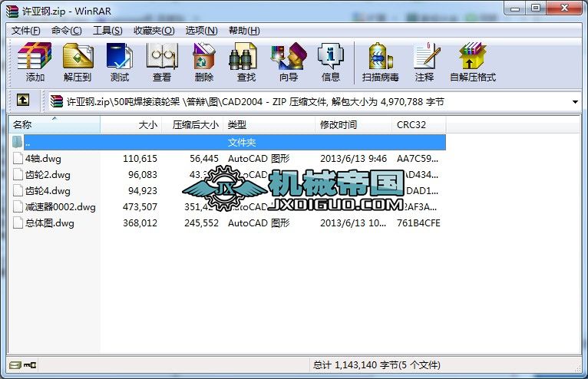Click the key password icon in status bar
The image size is (588, 379).
[x=30, y=364]
